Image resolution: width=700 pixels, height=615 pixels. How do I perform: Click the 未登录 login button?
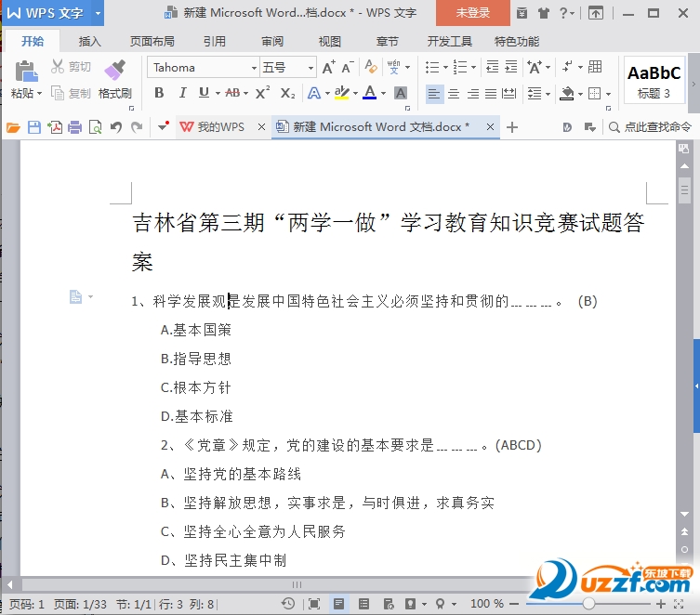pos(473,13)
